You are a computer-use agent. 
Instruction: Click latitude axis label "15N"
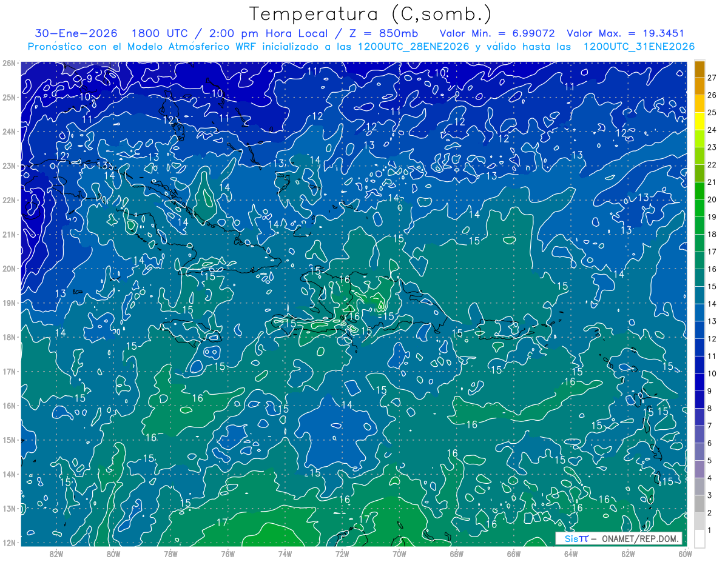point(9,440)
